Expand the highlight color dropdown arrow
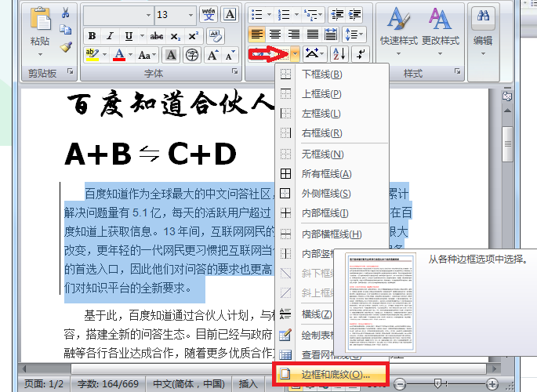Screen dimensions: 537x392 tap(104, 54)
